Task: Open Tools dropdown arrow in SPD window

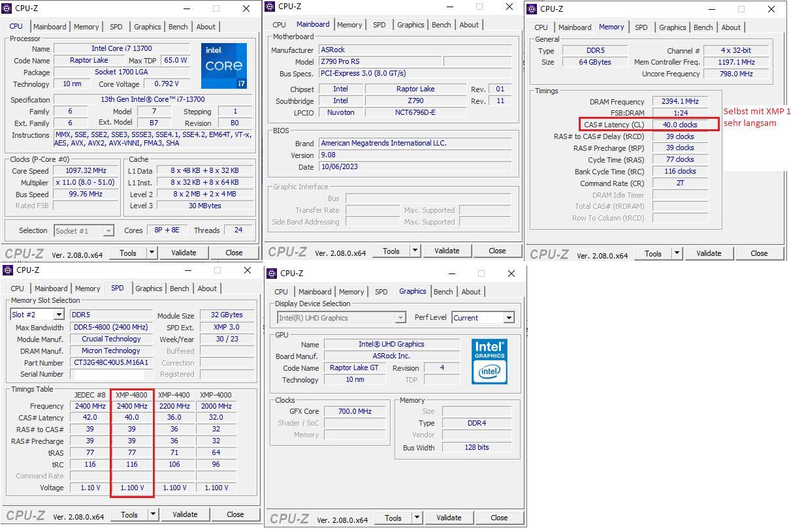Action: pos(153,514)
